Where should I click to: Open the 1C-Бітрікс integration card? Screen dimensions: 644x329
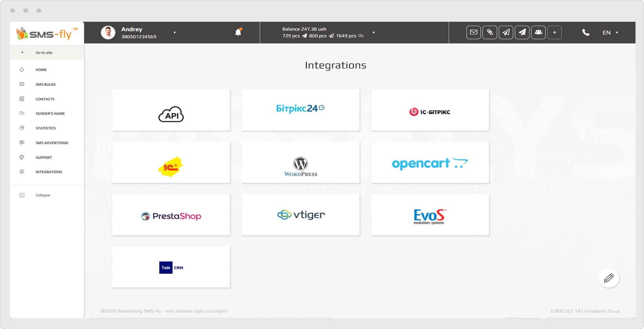430,110
